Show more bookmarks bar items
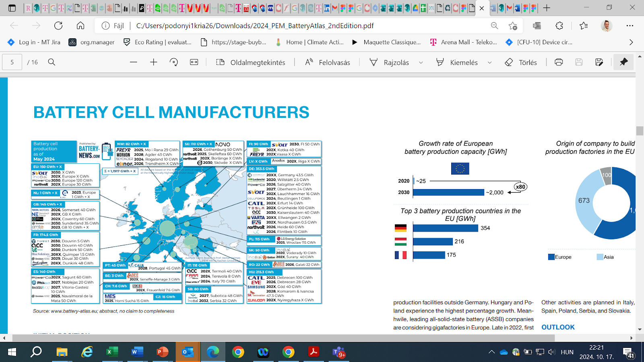 click(x=631, y=42)
